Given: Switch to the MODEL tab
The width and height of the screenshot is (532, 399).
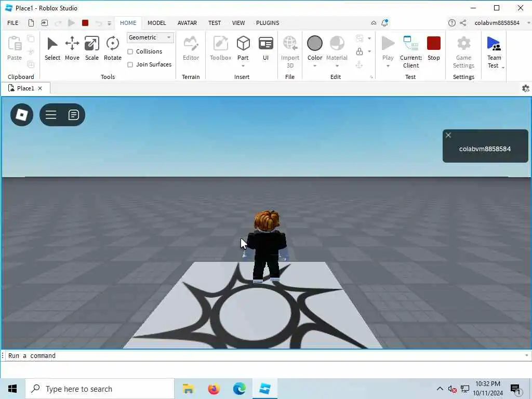Looking at the screenshot, I should 156,23.
